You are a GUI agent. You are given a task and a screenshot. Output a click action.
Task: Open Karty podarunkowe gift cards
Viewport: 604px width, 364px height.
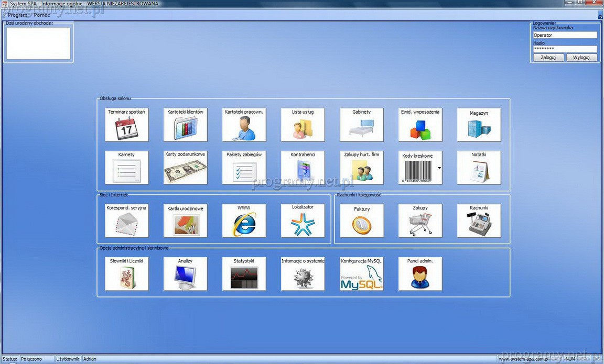pos(185,168)
